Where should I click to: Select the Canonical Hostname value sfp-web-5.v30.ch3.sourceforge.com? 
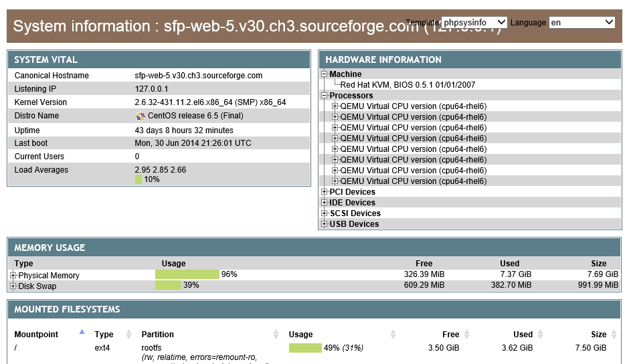point(199,76)
